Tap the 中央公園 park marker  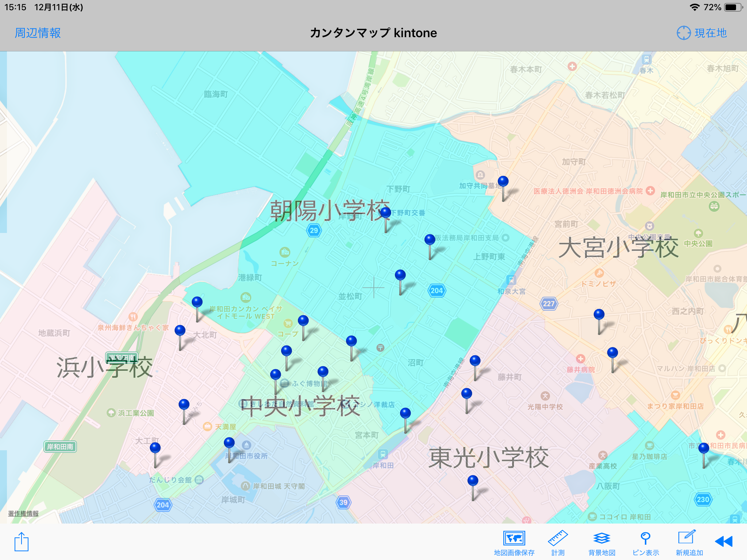point(698,233)
